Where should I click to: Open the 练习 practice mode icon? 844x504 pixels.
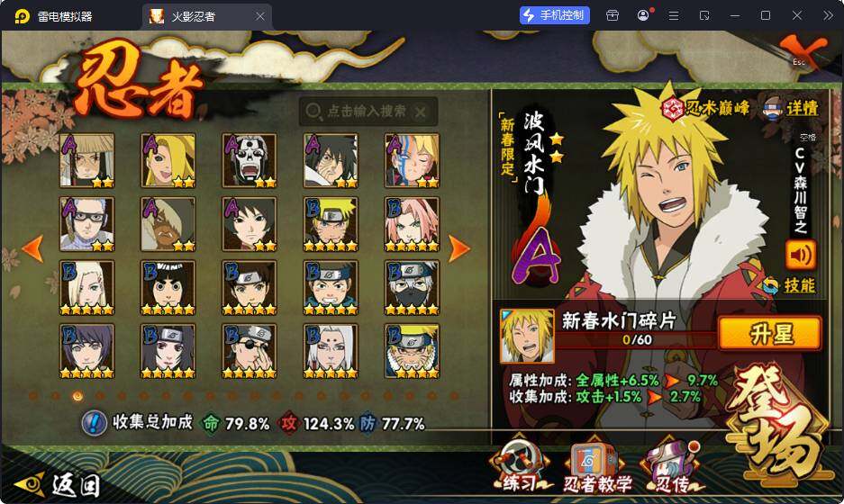(x=520, y=463)
